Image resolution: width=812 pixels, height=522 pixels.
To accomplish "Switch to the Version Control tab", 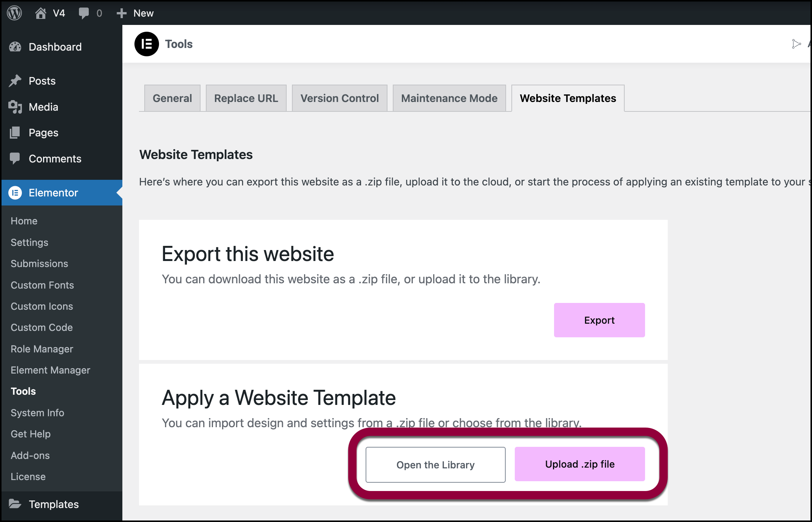I will (339, 98).
